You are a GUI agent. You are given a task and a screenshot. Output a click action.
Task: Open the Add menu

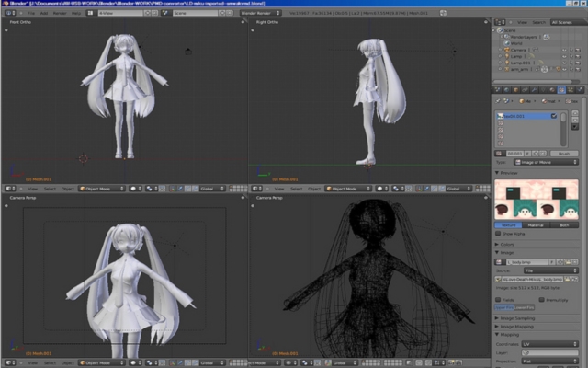pos(44,13)
